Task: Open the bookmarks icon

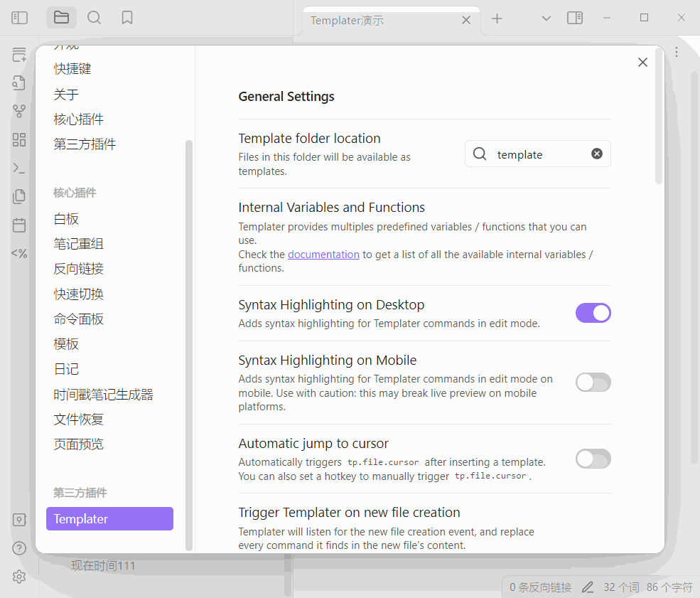Action: pyautogui.click(x=127, y=18)
